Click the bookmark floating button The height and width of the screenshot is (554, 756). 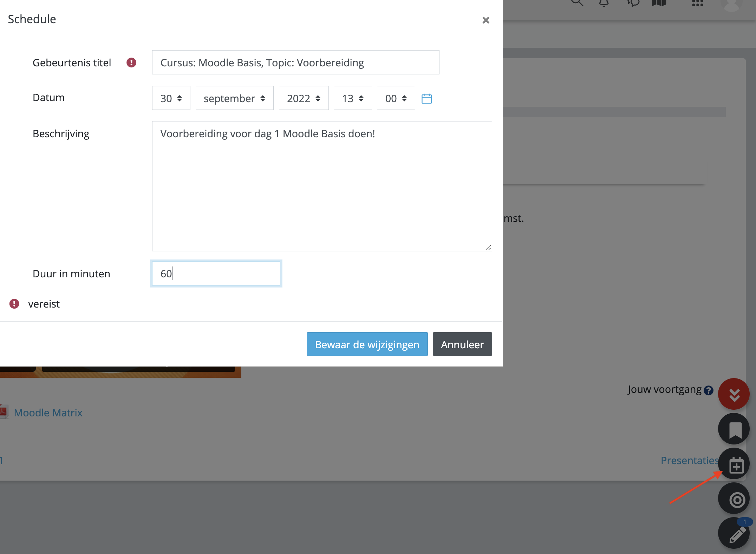coord(734,429)
